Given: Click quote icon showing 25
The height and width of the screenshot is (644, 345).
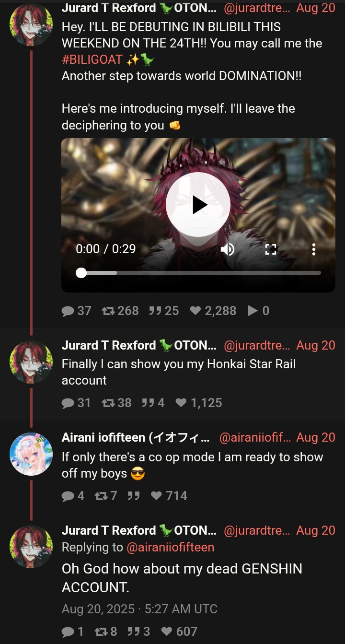Looking at the screenshot, I should click(155, 311).
